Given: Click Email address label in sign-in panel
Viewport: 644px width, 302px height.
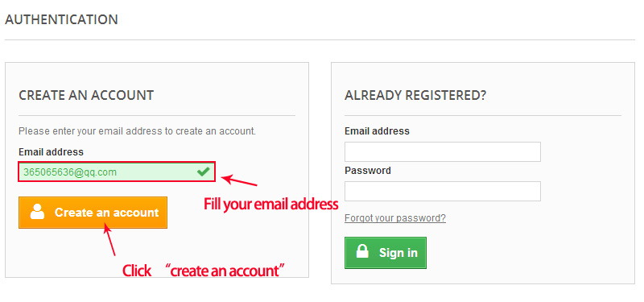Looking at the screenshot, I should click(x=377, y=131).
